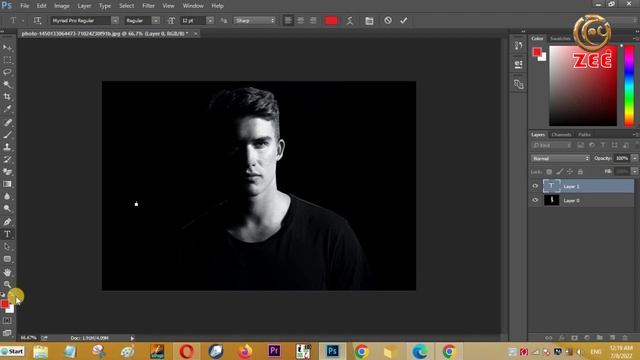Cancel current text edits

tap(388, 20)
